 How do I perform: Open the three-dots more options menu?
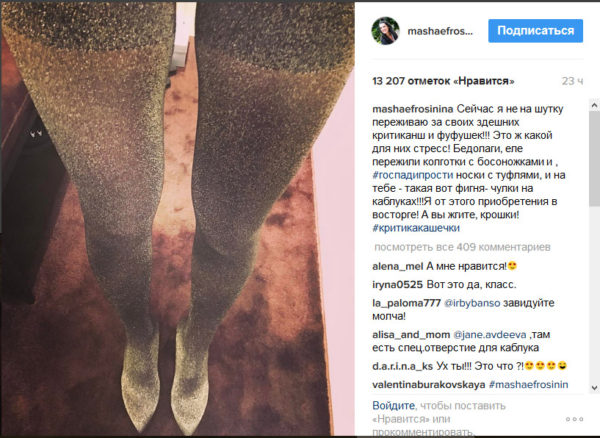point(574,419)
